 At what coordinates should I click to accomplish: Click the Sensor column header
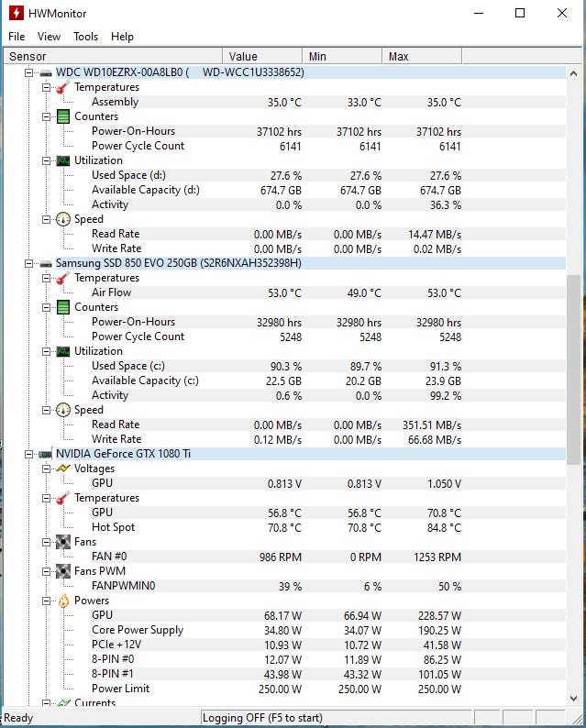pos(113,56)
